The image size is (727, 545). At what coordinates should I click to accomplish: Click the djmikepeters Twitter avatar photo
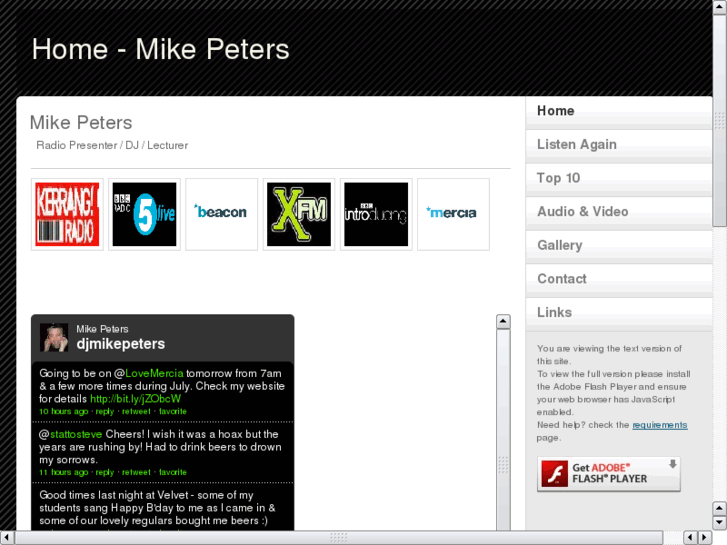click(54, 337)
